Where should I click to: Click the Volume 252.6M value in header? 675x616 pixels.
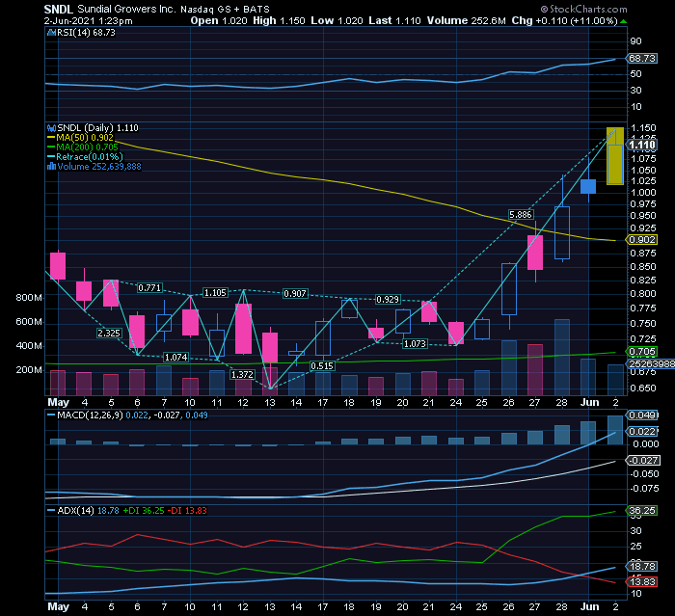466,20
